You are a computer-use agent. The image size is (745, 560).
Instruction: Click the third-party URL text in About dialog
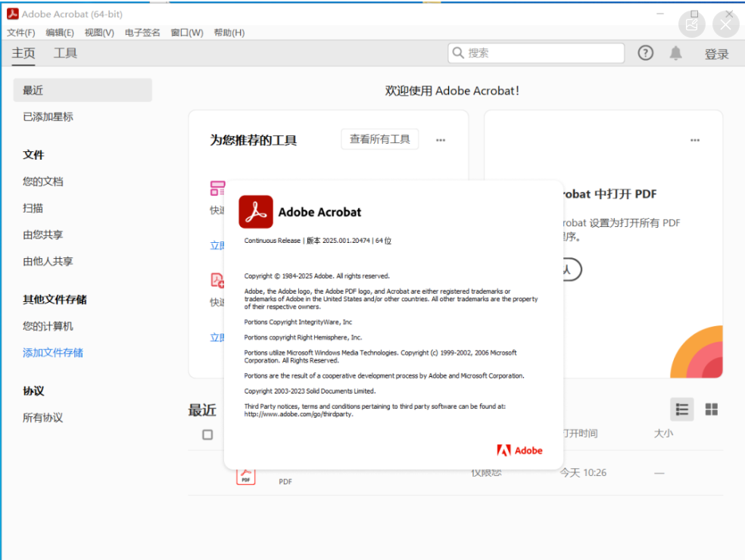(298, 414)
